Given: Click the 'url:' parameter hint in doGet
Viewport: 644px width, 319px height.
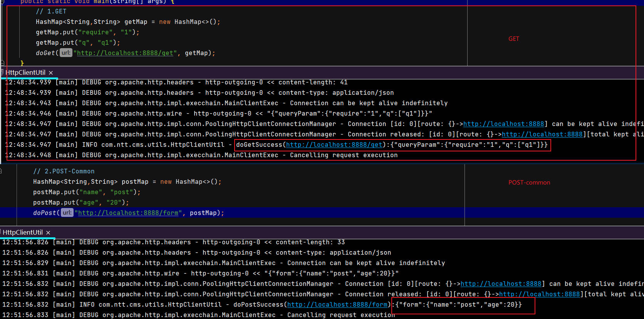Looking at the screenshot, I should [66, 53].
